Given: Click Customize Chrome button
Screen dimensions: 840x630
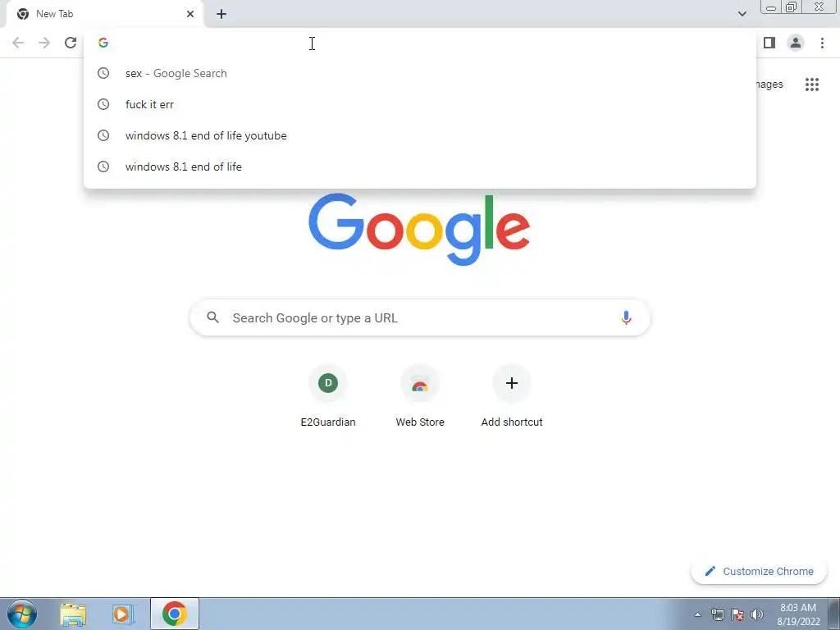Looking at the screenshot, I should click(x=759, y=572).
